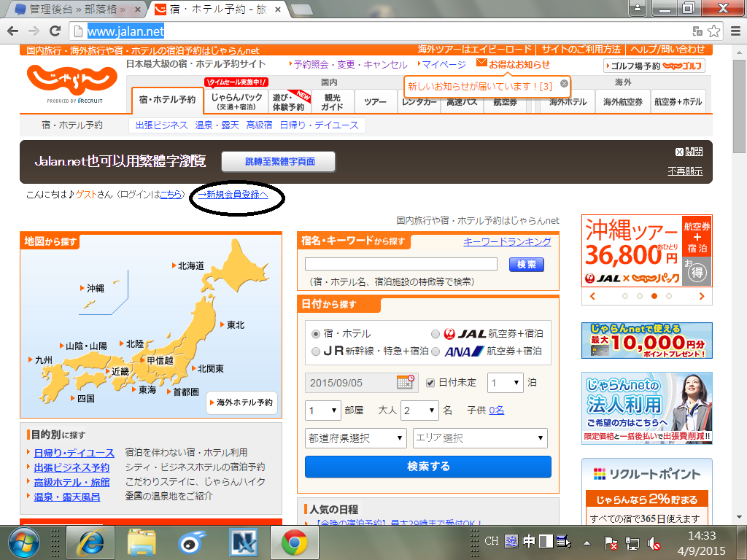Open the 航空券+ホテル navigation tab

pyautogui.click(x=678, y=101)
